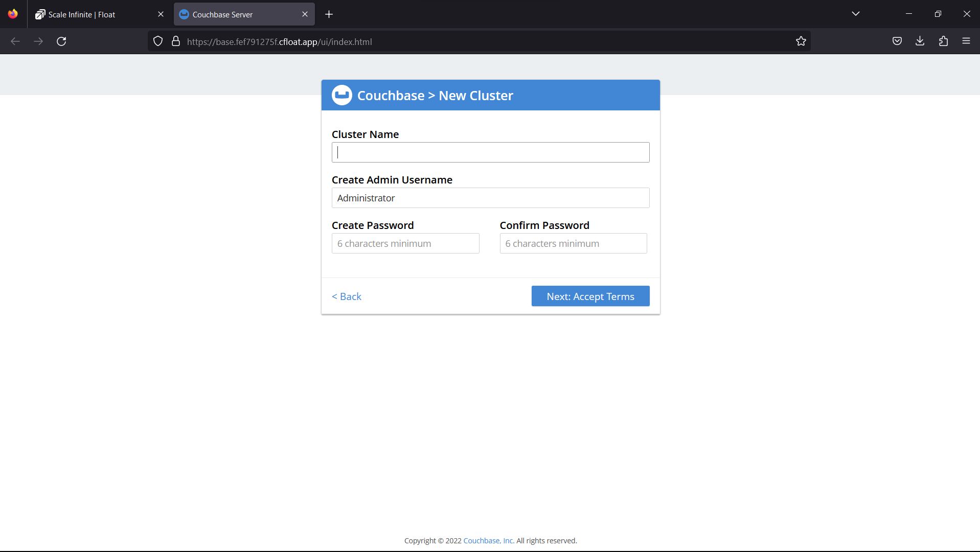
Task: Open the Save to Pocket icon
Action: pos(897,41)
